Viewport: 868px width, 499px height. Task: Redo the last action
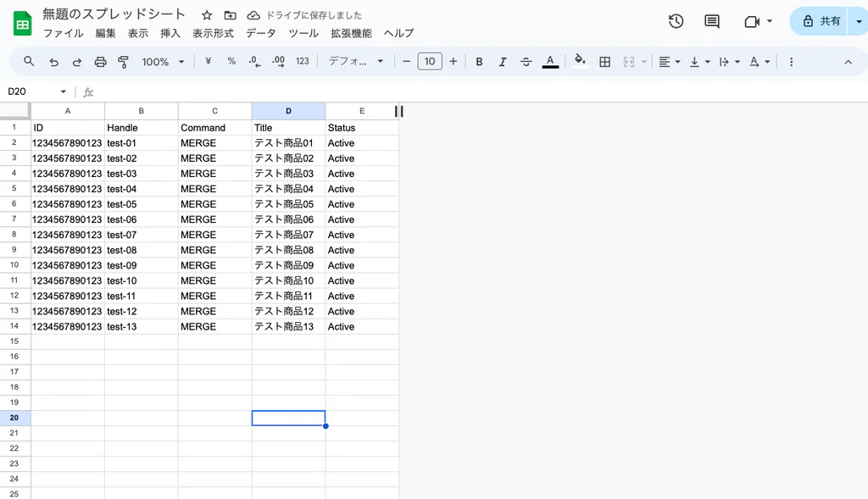coord(77,62)
